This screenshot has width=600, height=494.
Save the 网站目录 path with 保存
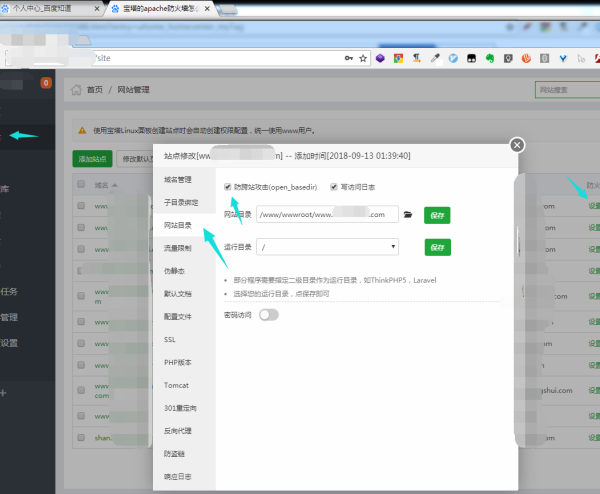[x=436, y=214]
